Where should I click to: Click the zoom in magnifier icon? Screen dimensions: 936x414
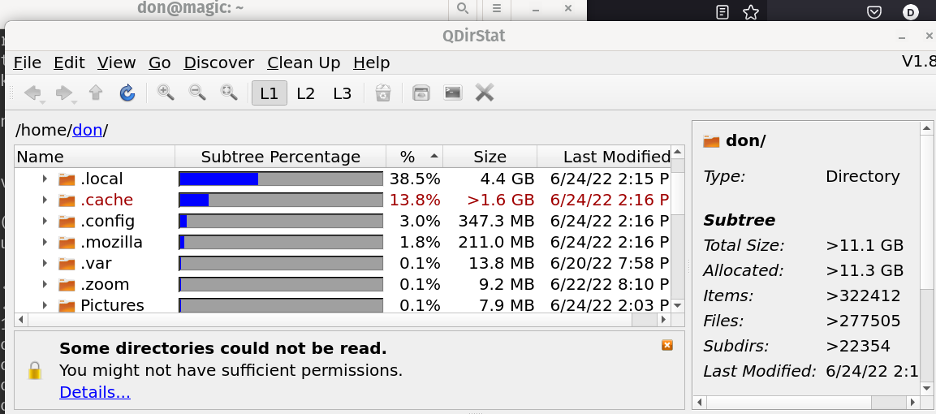tap(166, 93)
